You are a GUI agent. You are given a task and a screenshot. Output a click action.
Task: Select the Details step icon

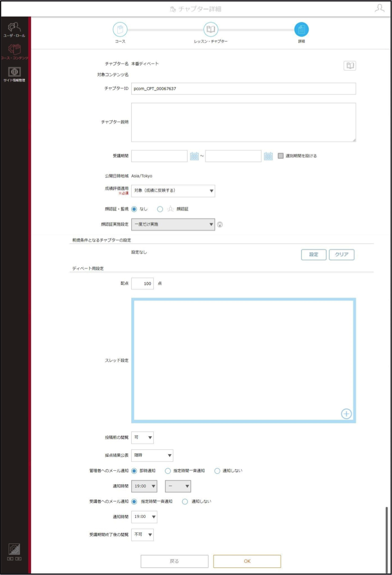click(301, 30)
